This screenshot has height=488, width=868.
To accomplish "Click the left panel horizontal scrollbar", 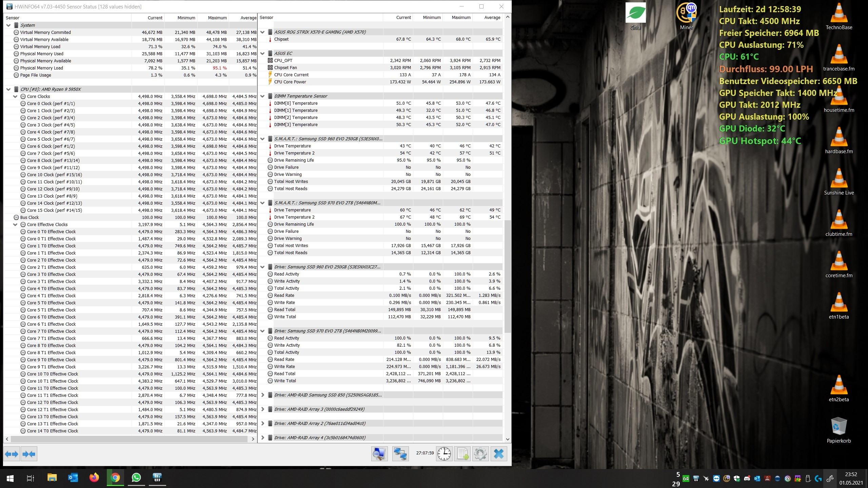I will tap(129, 439).
